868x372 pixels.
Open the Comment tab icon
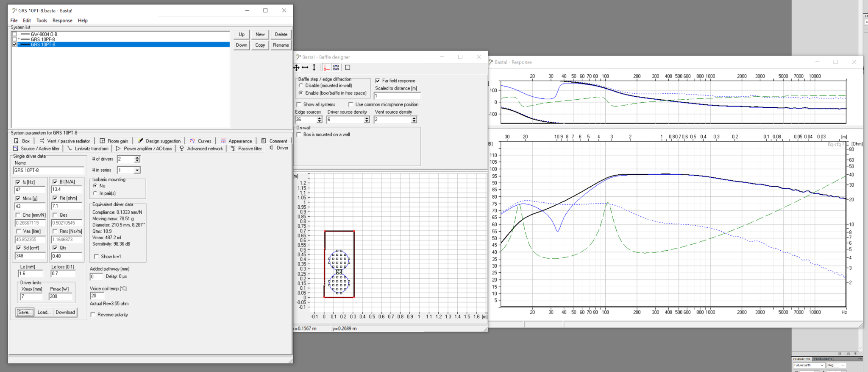(x=264, y=141)
